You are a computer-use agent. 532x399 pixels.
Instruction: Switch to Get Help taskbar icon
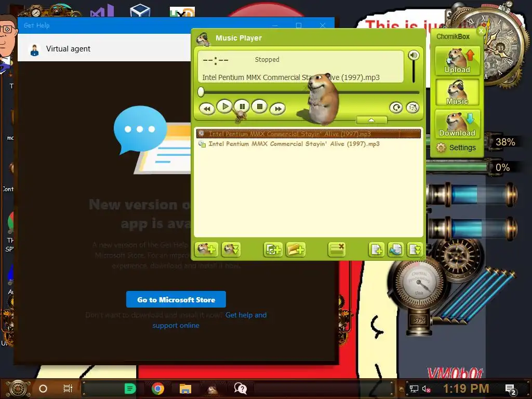point(240,389)
